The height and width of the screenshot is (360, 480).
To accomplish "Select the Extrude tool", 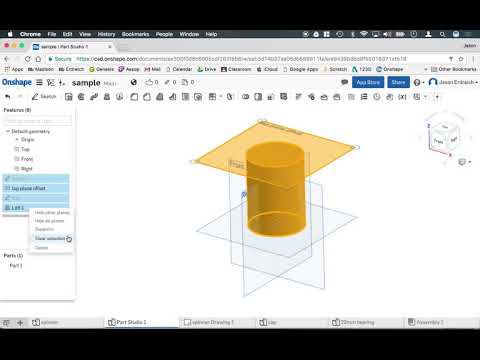I will pyautogui.click(x=69, y=97).
